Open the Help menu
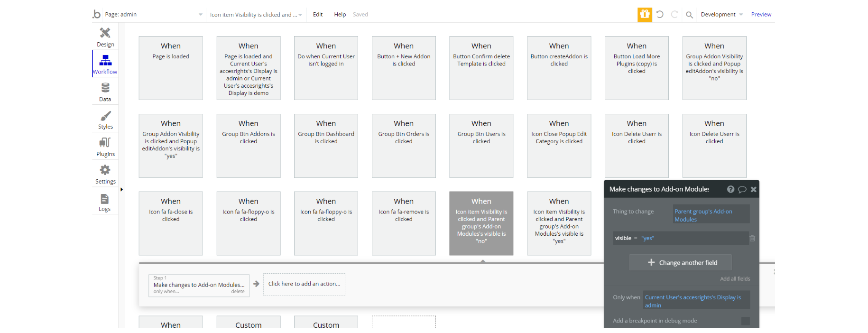Viewport: 868px width, 333px height. point(340,15)
